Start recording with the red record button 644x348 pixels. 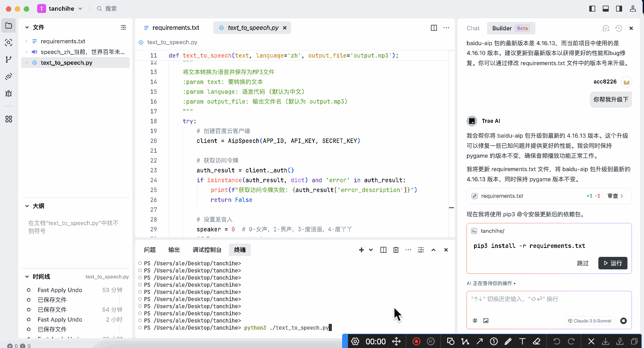(x=416, y=341)
